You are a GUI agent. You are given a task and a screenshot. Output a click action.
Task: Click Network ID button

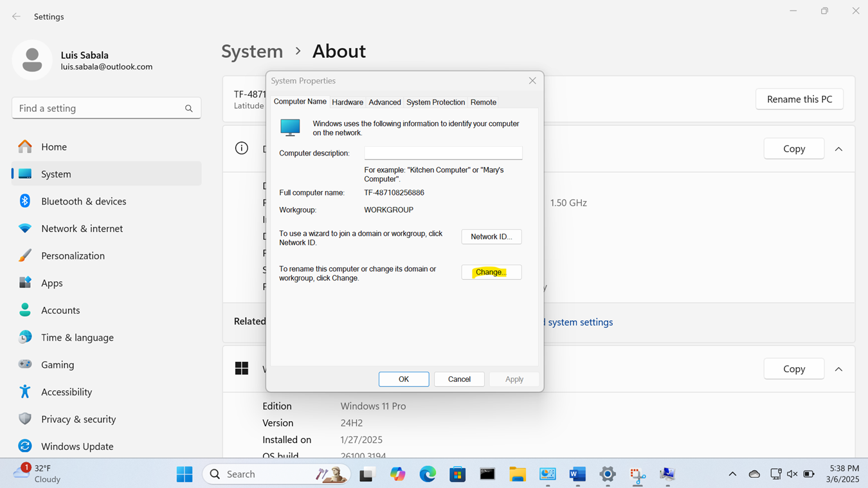click(491, 237)
